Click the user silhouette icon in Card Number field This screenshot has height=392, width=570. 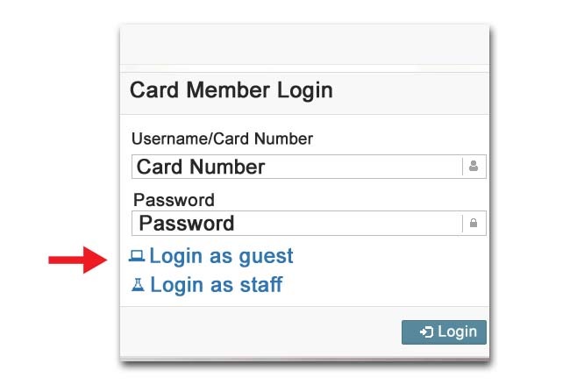[474, 166]
